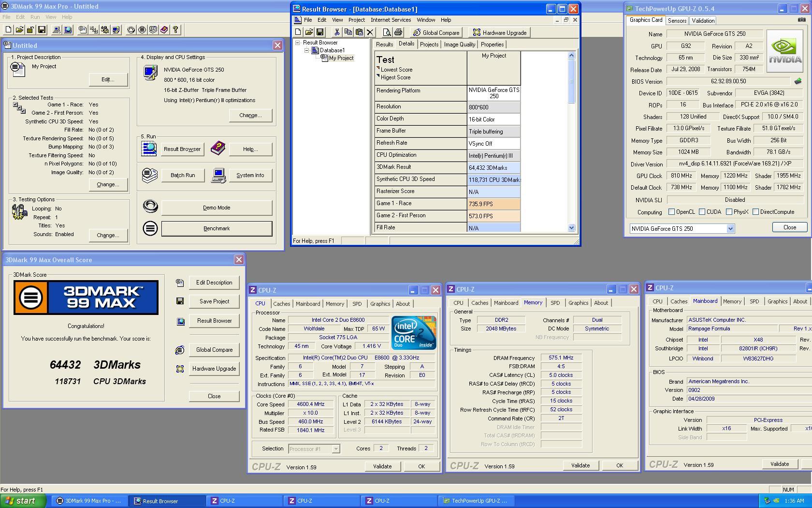This screenshot has width=812, height=508.
Task: Click Benchmark striped-circle icon in 3DMark toolbar
Action: 142,30
